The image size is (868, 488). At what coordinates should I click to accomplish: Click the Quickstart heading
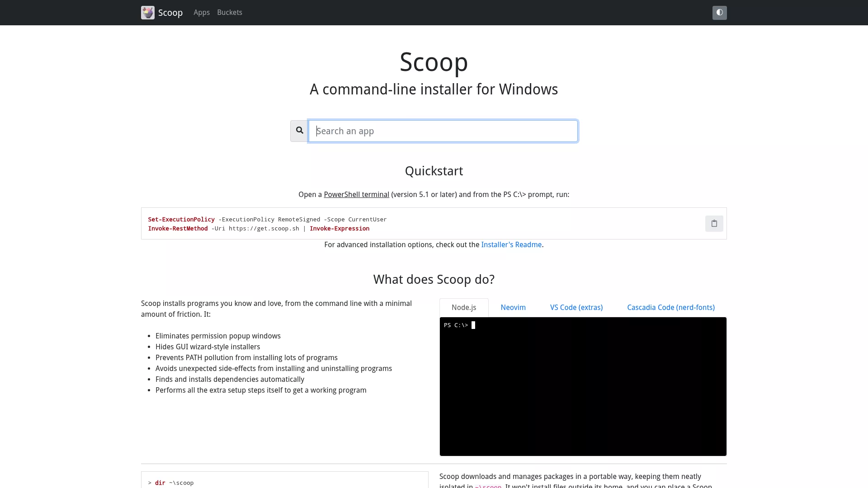(x=434, y=171)
